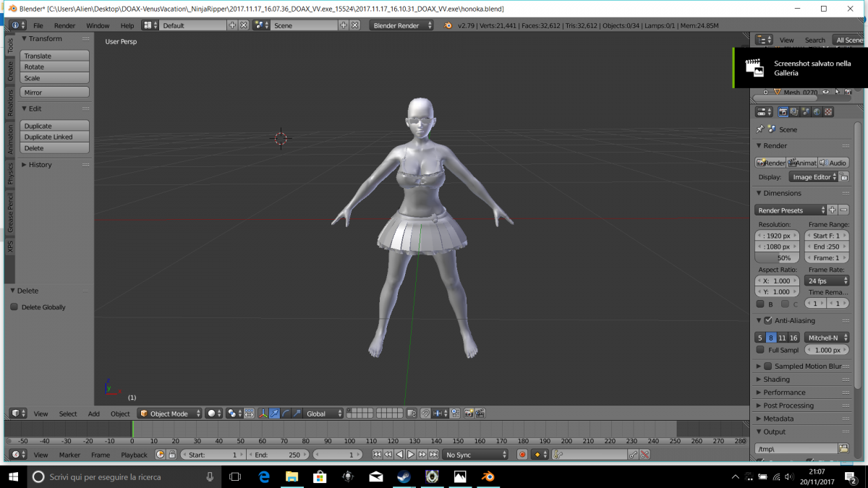This screenshot has width=868, height=488.
Task: Enable the Sampled Motion Blur checkbox
Action: (768, 367)
